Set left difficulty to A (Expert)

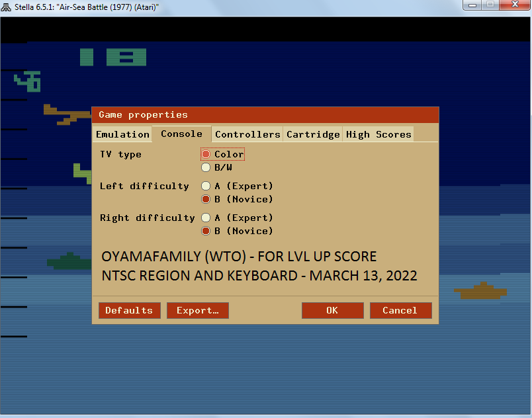[x=206, y=186]
